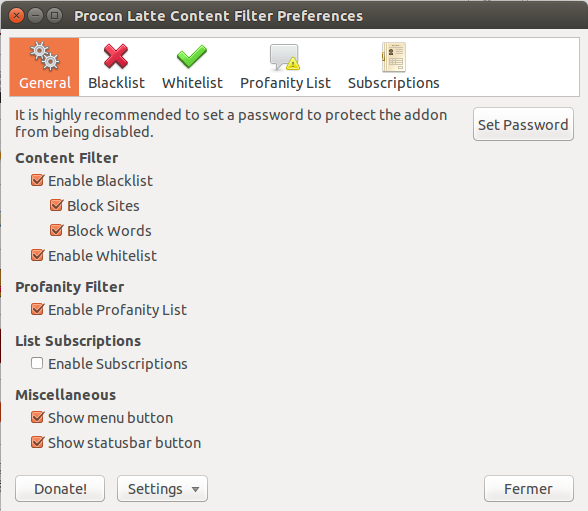Toggle the Block Sites checkbox

[56, 205]
